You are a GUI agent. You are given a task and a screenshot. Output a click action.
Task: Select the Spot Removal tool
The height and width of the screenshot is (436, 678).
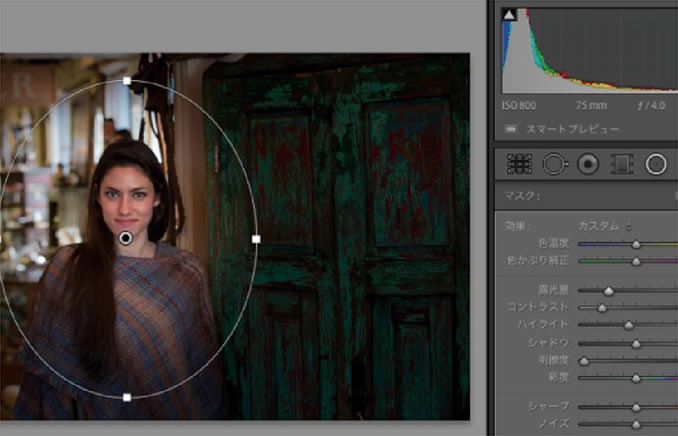[553, 164]
